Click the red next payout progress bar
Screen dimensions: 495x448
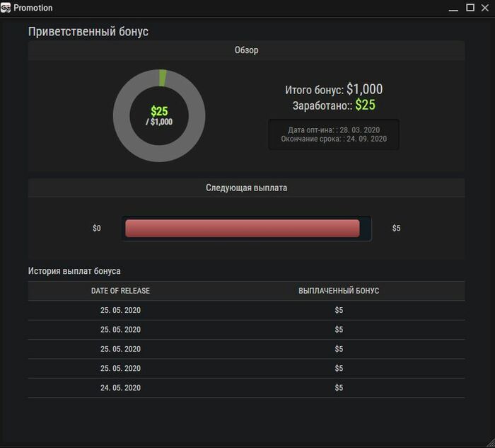tap(242, 228)
